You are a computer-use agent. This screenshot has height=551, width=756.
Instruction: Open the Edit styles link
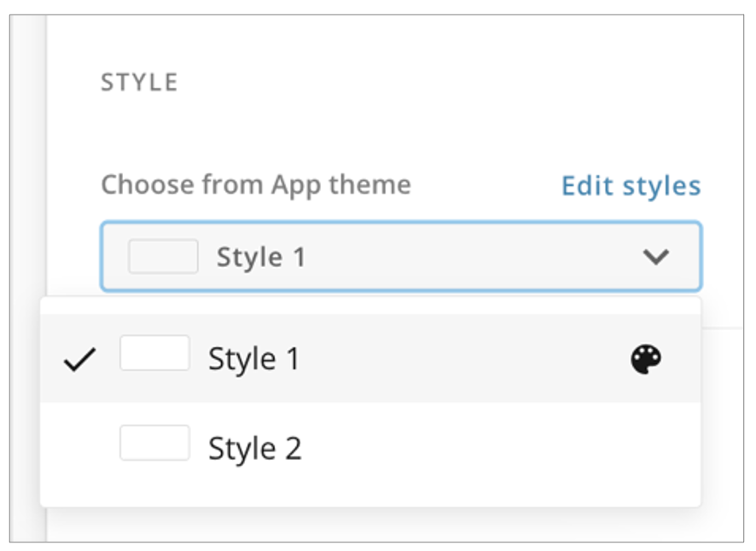tap(631, 186)
